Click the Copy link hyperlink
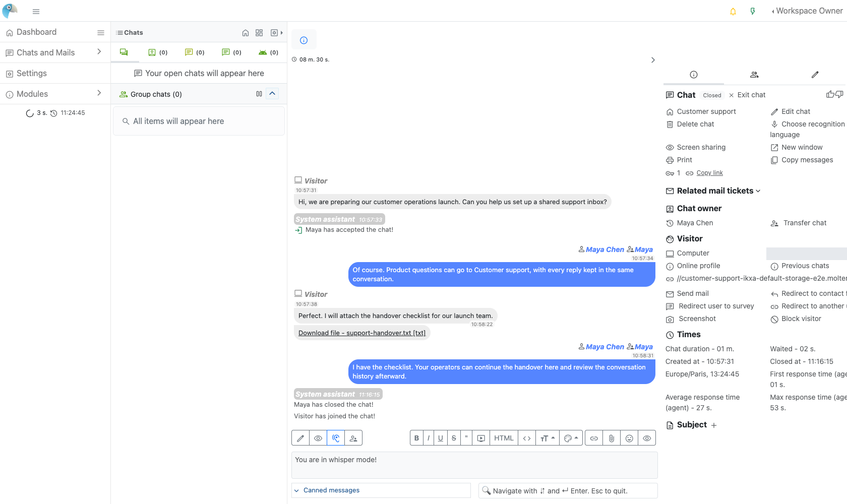 pos(709,173)
